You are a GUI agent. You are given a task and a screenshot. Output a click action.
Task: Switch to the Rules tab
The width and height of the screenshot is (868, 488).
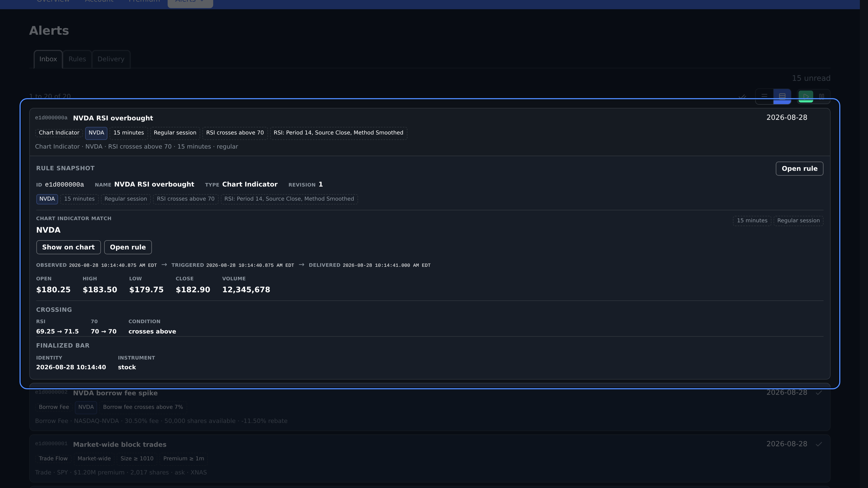tap(77, 59)
